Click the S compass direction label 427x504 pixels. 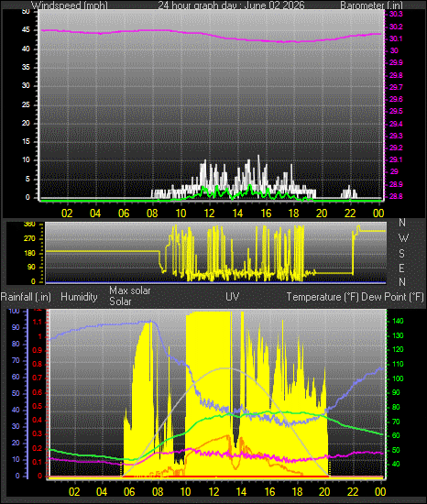pyautogui.click(x=401, y=254)
